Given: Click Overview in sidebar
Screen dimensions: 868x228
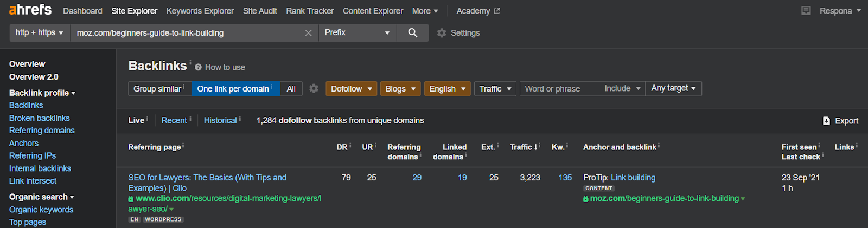Looking at the screenshot, I should coord(27,64).
